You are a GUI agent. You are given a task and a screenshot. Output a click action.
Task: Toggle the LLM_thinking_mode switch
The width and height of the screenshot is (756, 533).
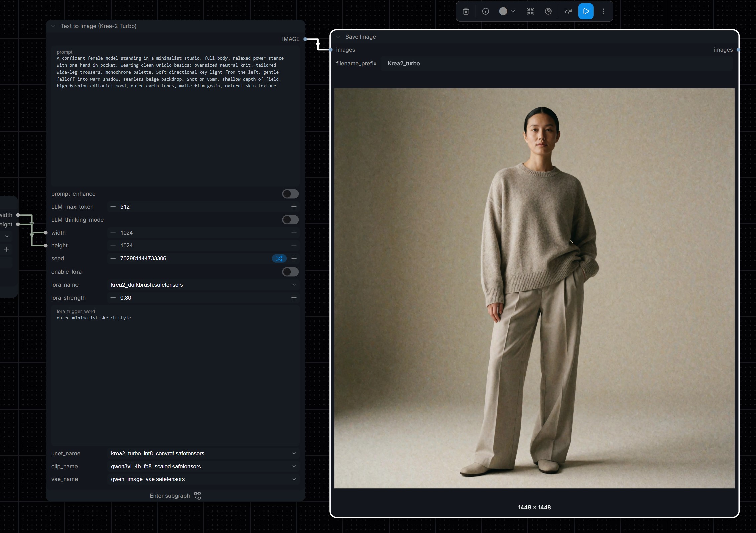tap(290, 220)
